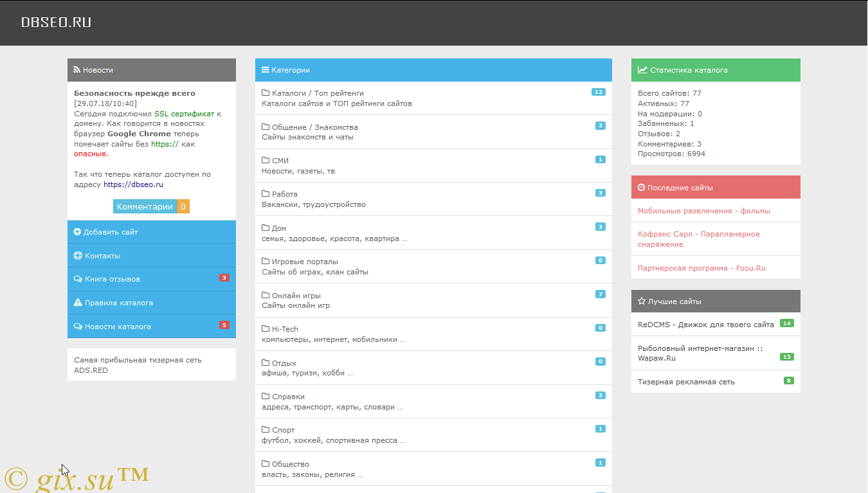Click folder icon of Дом category
This screenshot has width=868, height=493.
(x=266, y=228)
